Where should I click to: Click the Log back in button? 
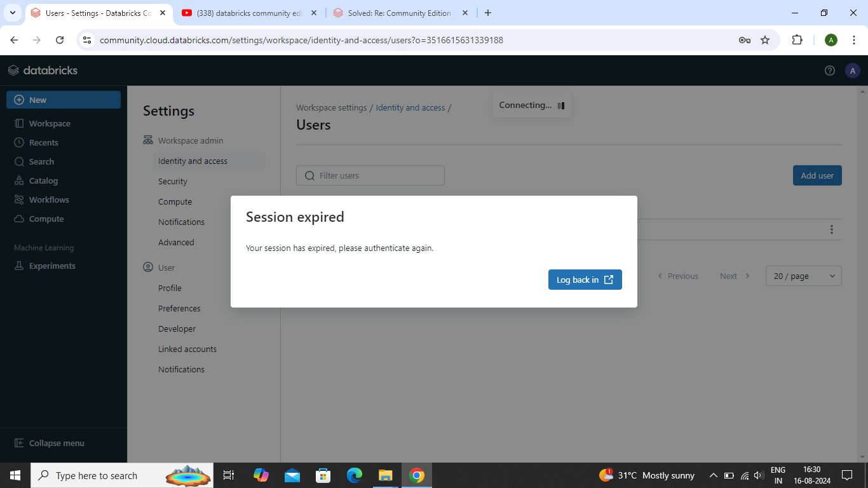(x=585, y=280)
